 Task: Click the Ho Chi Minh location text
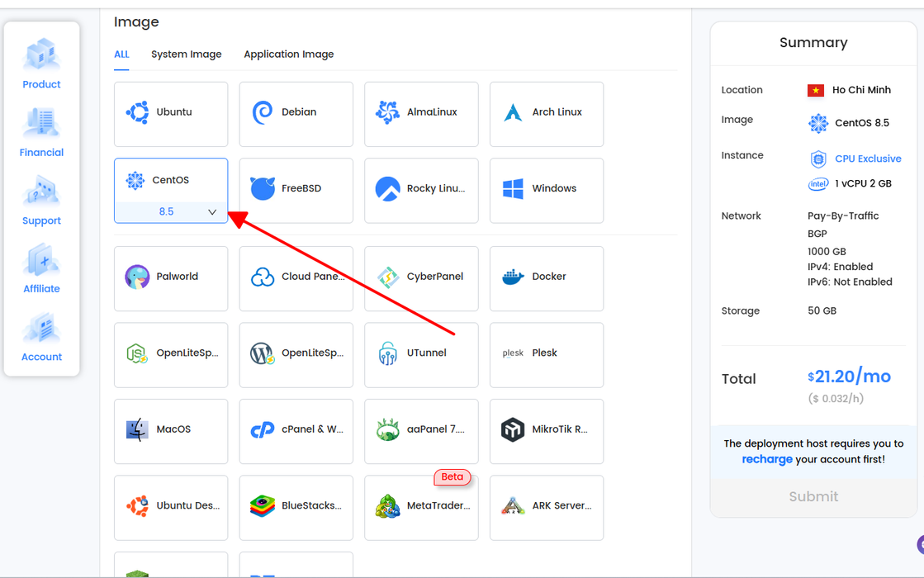[x=861, y=90]
